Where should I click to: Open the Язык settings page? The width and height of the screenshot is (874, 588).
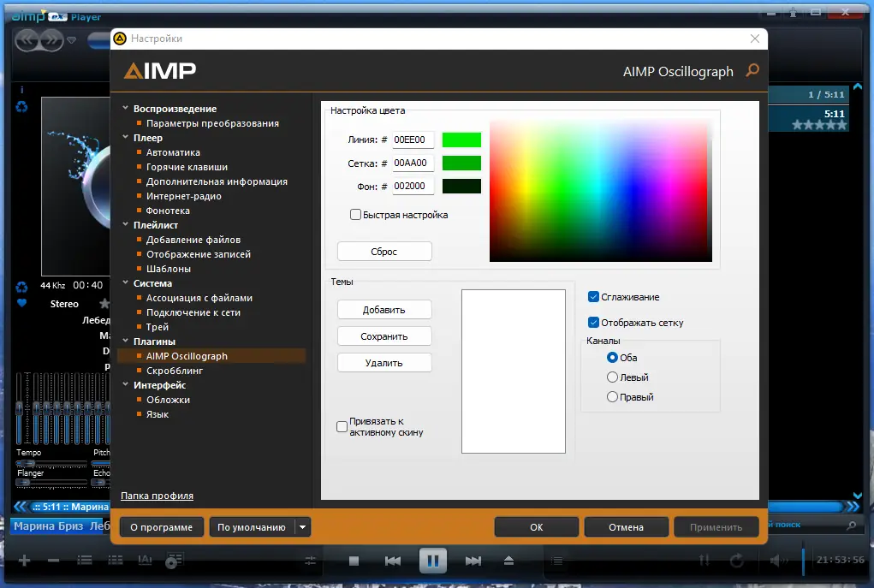tap(158, 414)
